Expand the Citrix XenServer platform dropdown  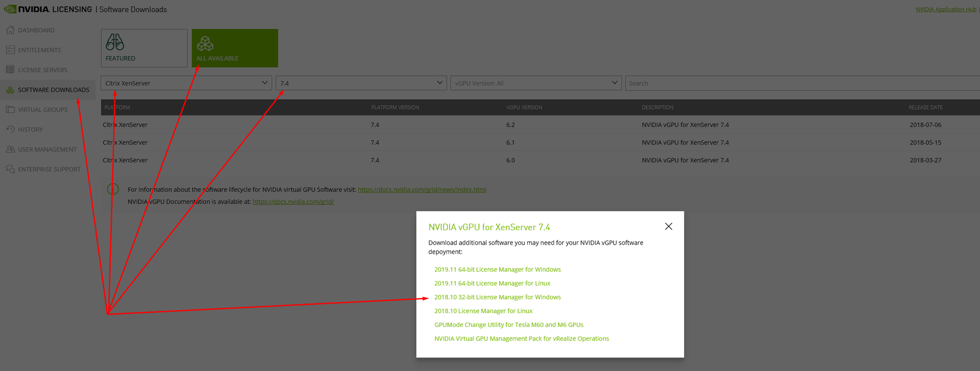coord(186,83)
